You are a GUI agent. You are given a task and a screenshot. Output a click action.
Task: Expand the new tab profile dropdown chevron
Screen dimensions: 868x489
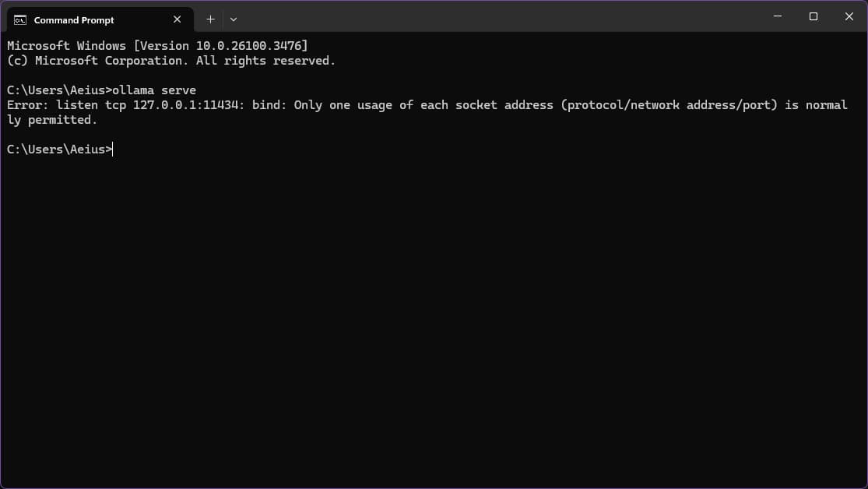point(233,19)
